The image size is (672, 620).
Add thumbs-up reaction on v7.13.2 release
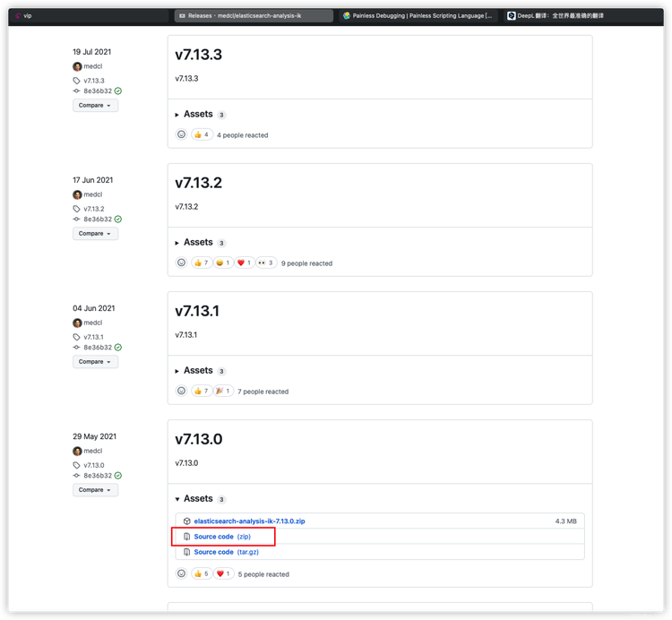202,263
